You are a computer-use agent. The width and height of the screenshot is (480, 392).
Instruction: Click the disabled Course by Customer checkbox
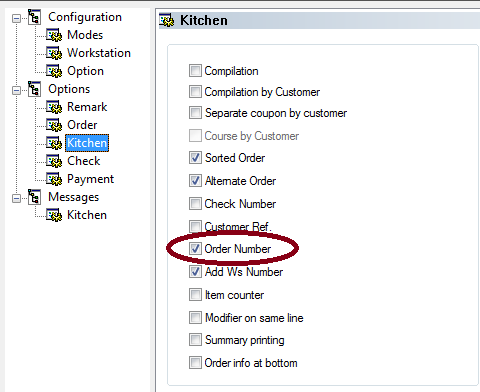coord(195,136)
